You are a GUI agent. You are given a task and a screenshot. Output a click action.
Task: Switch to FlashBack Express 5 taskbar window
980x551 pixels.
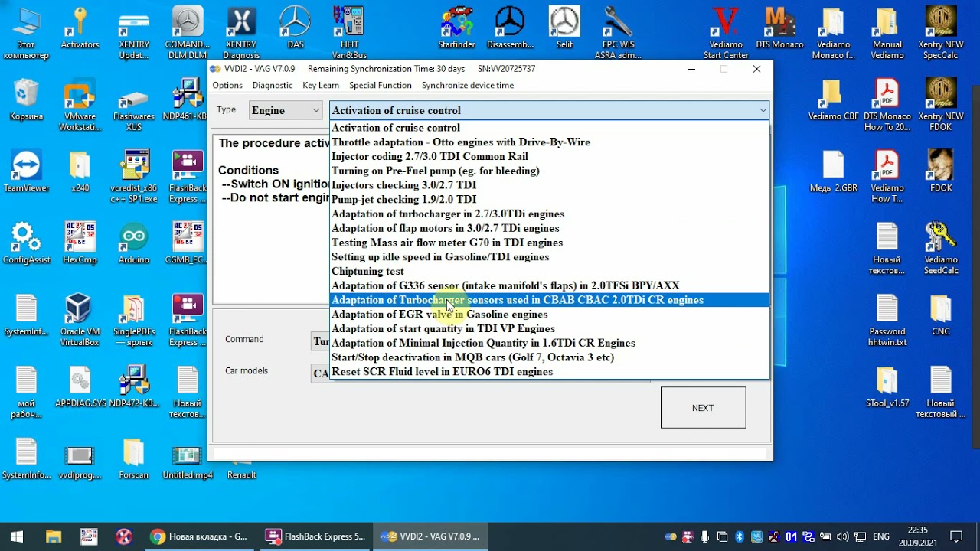pyautogui.click(x=315, y=536)
